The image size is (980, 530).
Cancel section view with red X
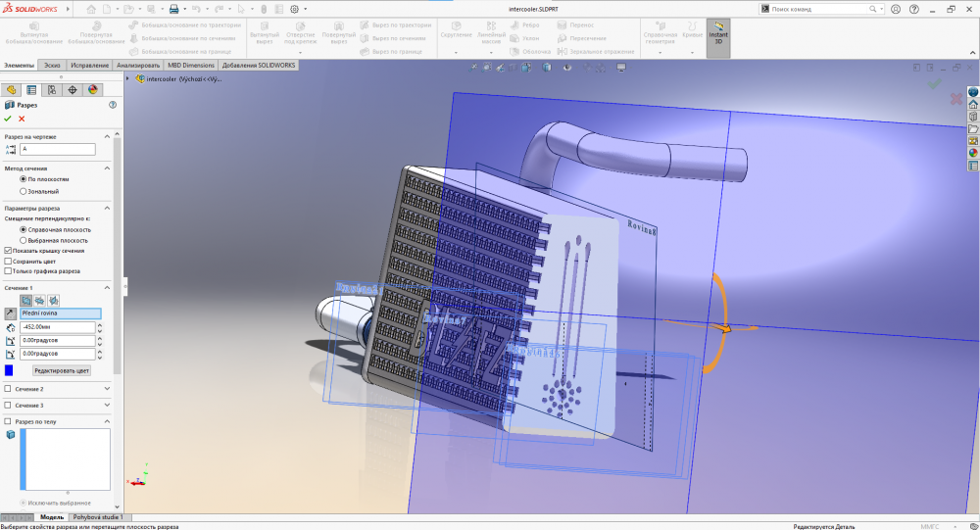click(x=22, y=119)
